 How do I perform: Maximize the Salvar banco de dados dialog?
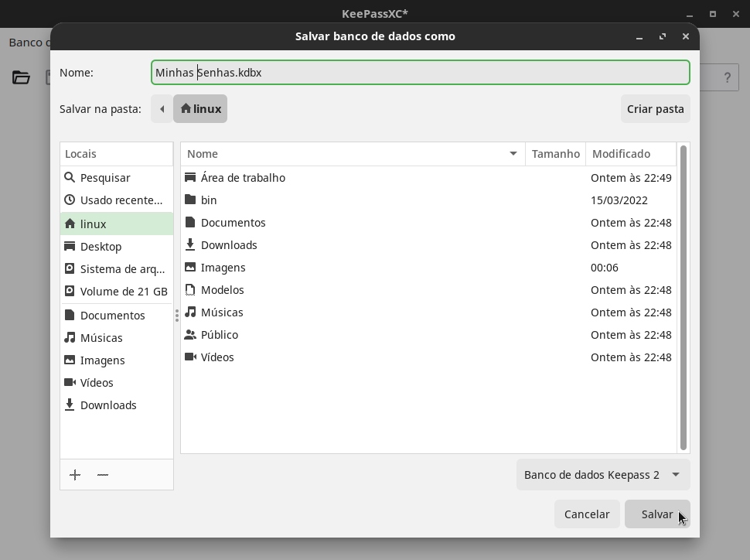click(663, 36)
